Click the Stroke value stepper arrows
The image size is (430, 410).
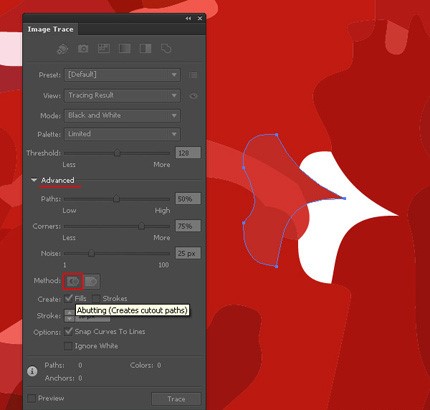pos(69,316)
